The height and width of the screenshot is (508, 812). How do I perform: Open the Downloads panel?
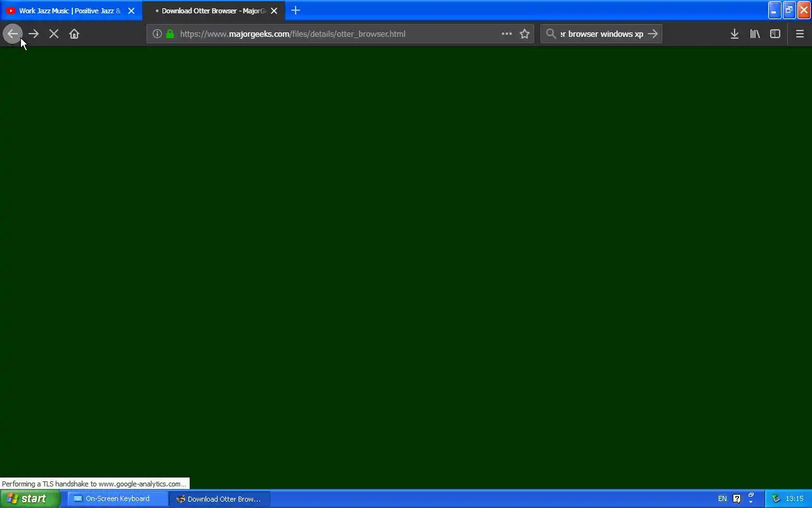(x=735, y=34)
